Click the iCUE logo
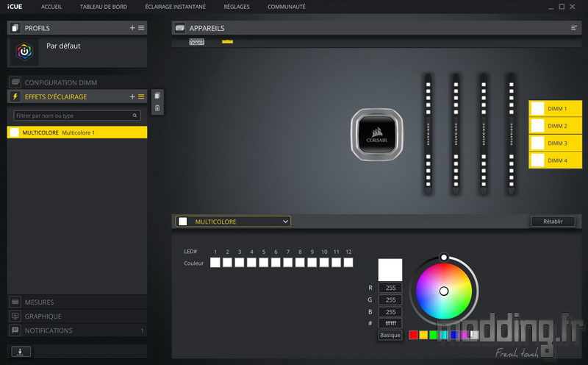Viewport: 588px width, 365px height. [15, 7]
